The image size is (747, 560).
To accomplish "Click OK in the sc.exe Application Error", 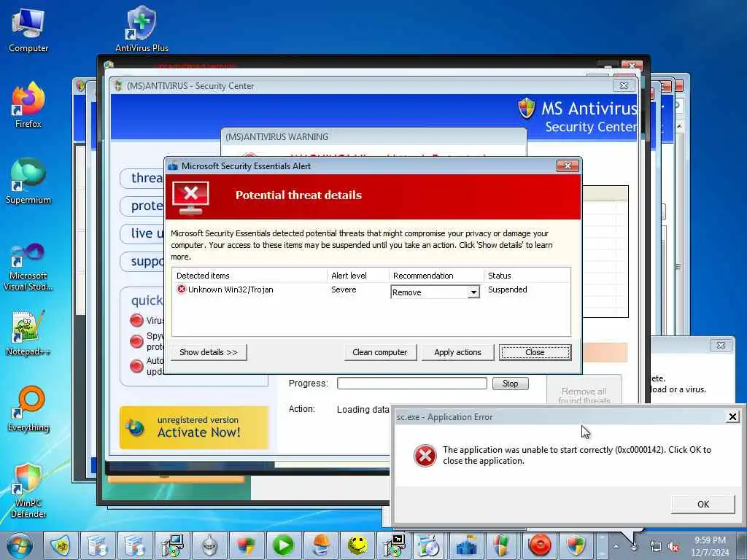I will click(703, 504).
